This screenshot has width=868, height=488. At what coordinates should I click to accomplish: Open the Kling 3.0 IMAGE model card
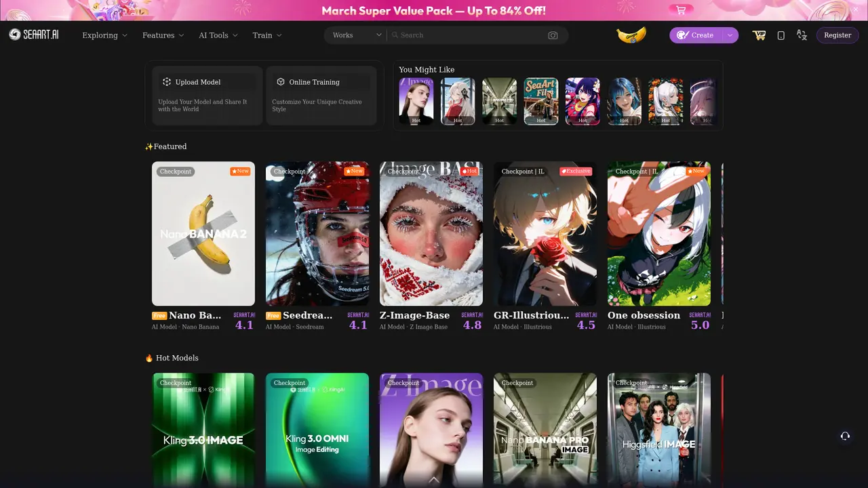pyautogui.click(x=203, y=430)
